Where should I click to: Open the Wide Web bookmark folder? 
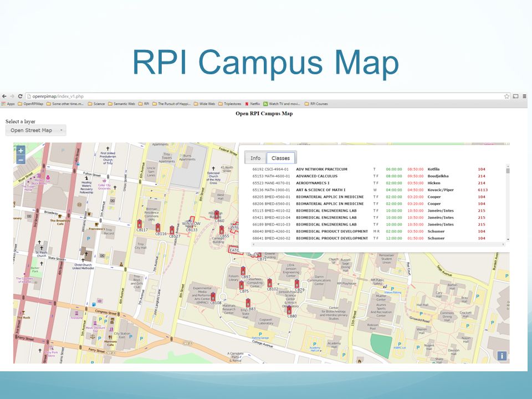204,104
